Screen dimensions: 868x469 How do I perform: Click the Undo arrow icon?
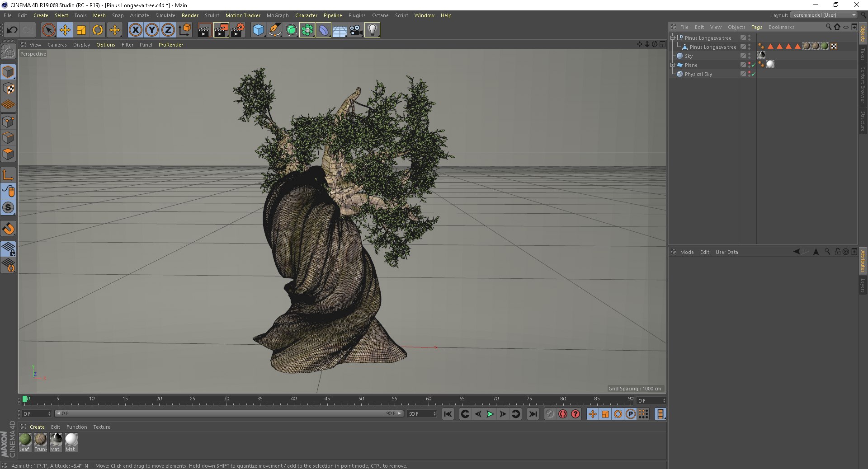point(12,30)
